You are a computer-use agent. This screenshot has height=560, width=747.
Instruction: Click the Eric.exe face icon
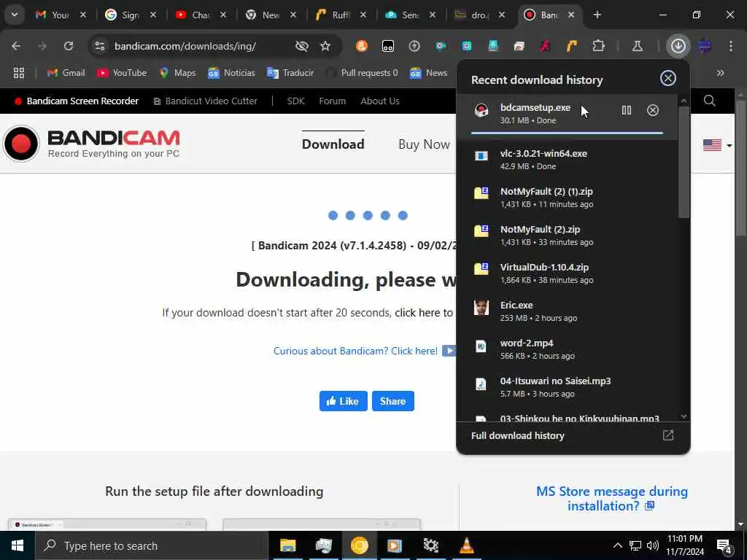[481, 308]
